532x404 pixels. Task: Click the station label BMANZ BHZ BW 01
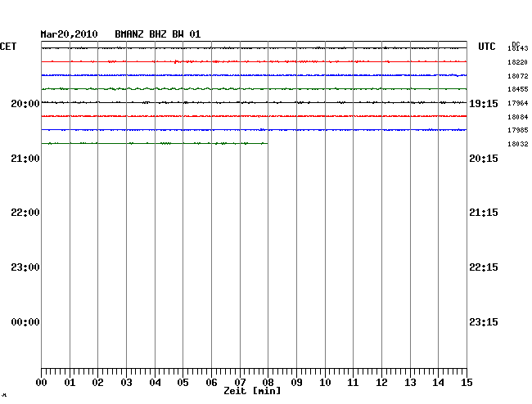coord(158,34)
